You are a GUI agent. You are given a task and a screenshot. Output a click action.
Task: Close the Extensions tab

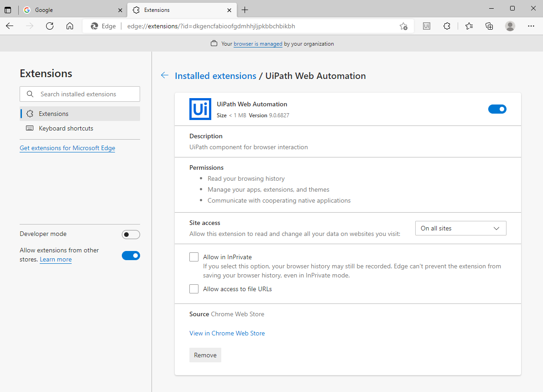pyautogui.click(x=229, y=10)
